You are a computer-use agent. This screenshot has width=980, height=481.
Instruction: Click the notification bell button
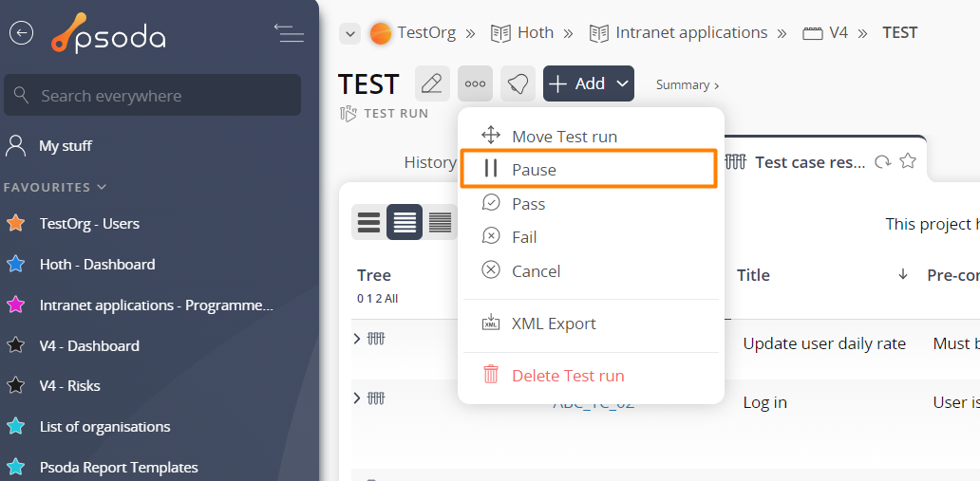[518, 83]
